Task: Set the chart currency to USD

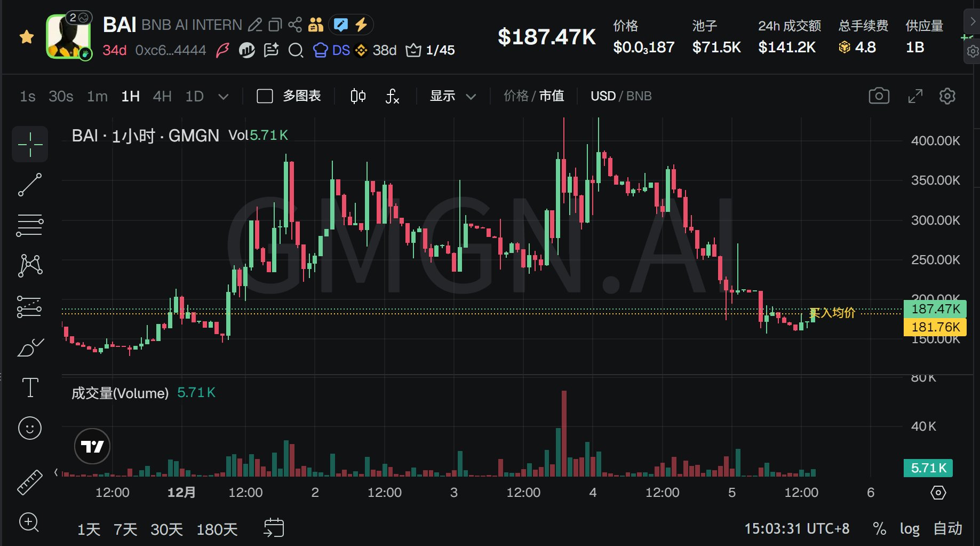Action: [603, 96]
